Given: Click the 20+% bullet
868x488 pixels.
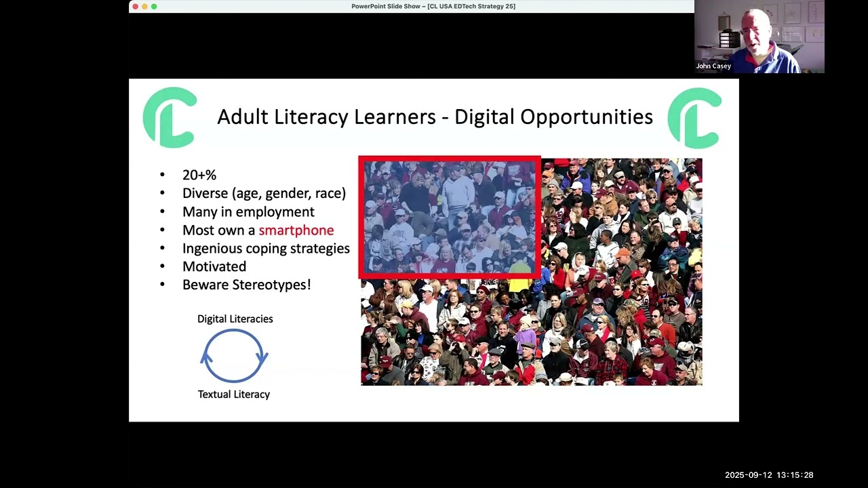Looking at the screenshot, I should [x=199, y=175].
